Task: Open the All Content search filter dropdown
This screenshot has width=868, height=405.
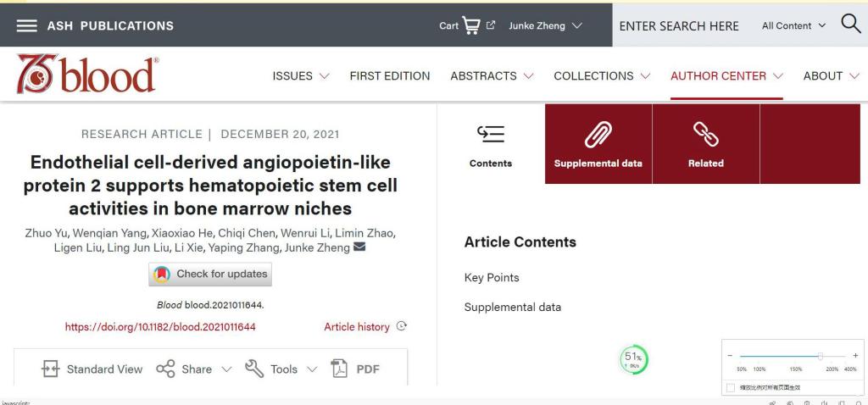Action: [x=793, y=25]
